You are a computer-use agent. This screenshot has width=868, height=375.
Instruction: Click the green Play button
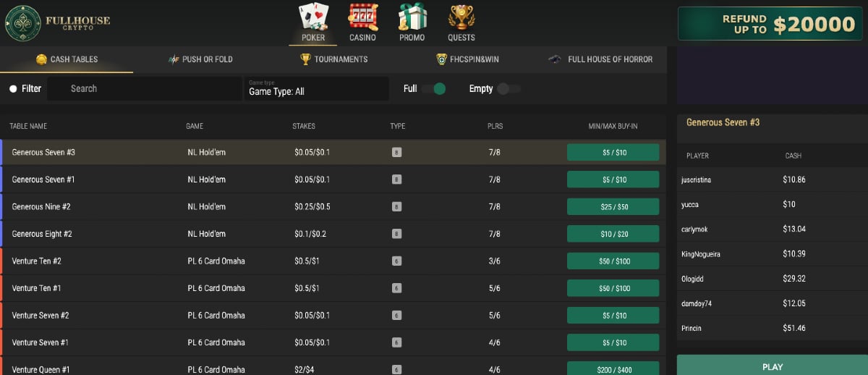[x=772, y=366]
